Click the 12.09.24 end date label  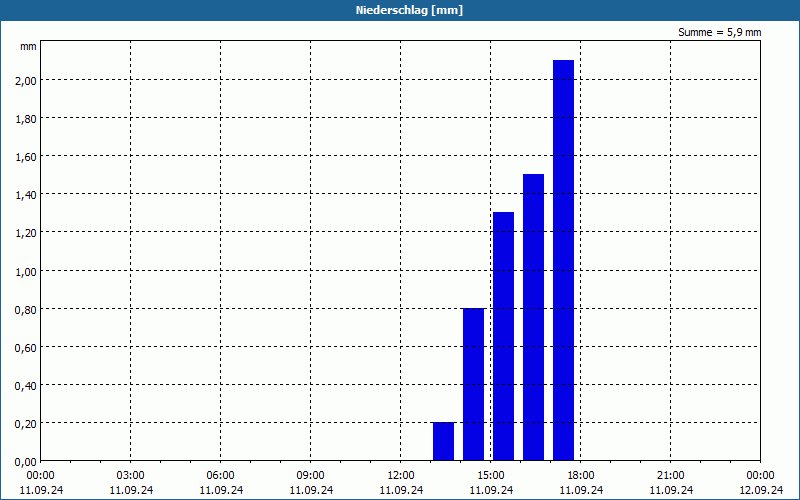pyautogui.click(x=761, y=490)
